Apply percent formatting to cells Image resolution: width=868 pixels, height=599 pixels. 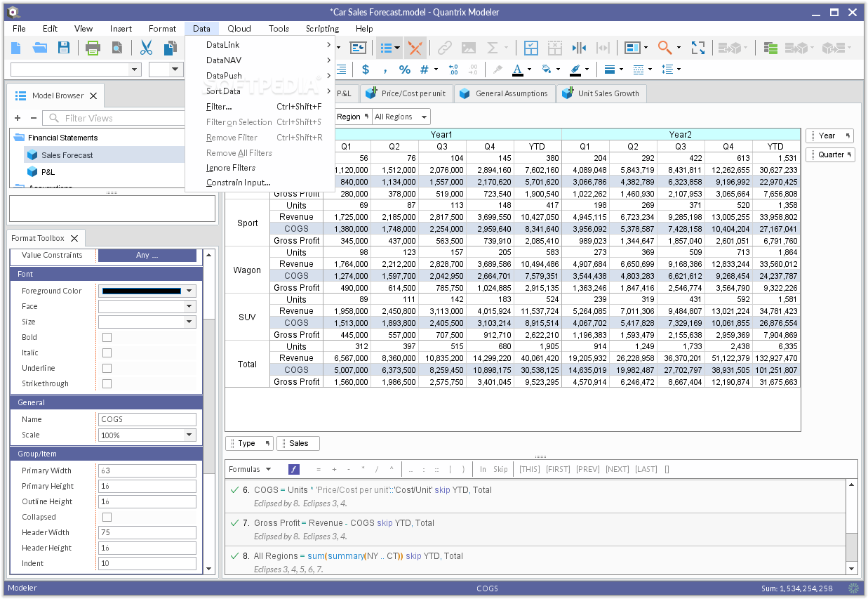click(x=405, y=70)
